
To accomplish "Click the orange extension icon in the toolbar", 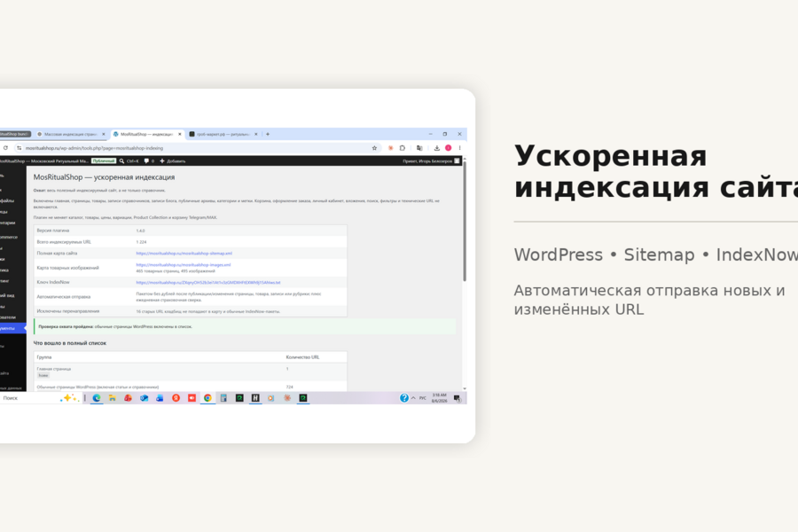I will pos(390,148).
